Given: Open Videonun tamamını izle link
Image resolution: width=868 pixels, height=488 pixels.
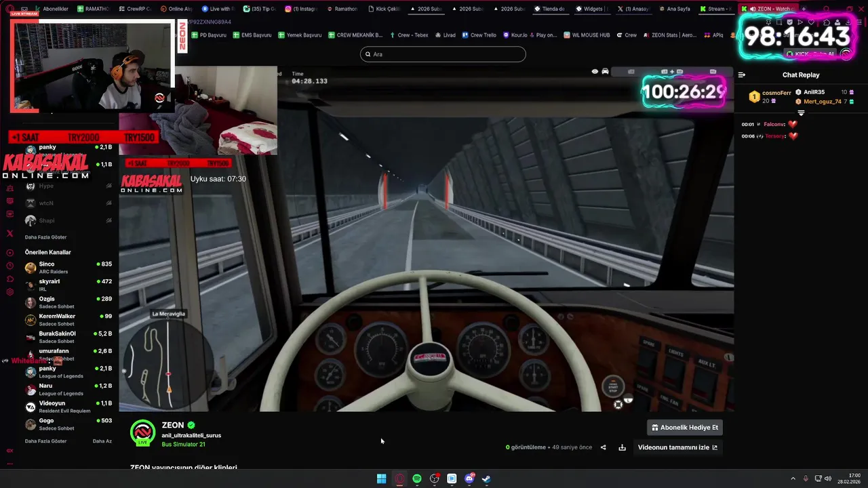Looking at the screenshot, I should pos(677,447).
